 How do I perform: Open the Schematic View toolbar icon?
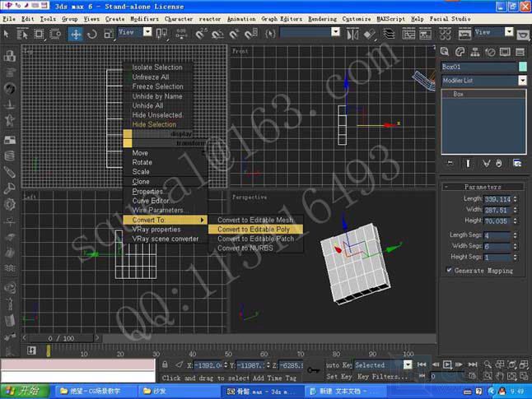pos(426,35)
